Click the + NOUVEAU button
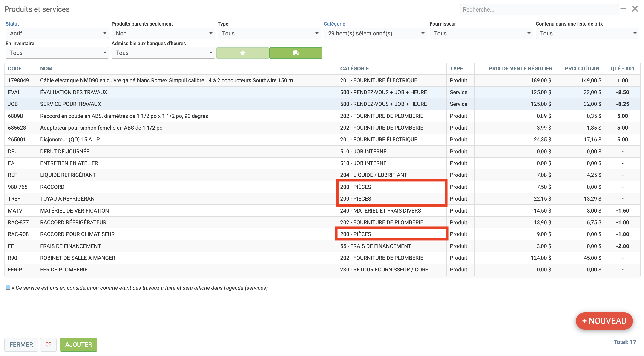 pos(604,321)
